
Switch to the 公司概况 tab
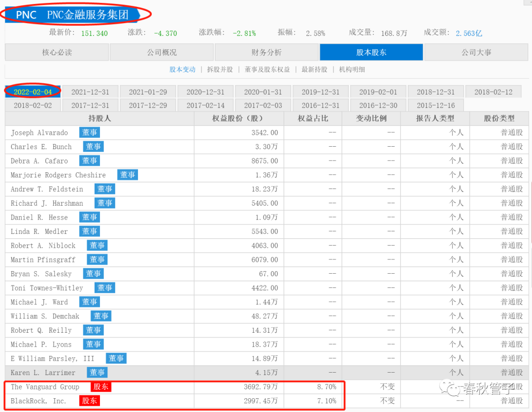(162, 52)
